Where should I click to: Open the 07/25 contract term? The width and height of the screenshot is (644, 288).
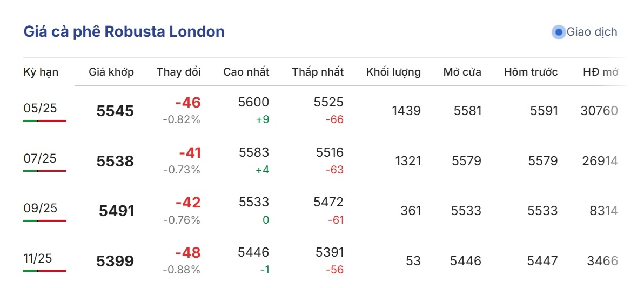(40, 158)
